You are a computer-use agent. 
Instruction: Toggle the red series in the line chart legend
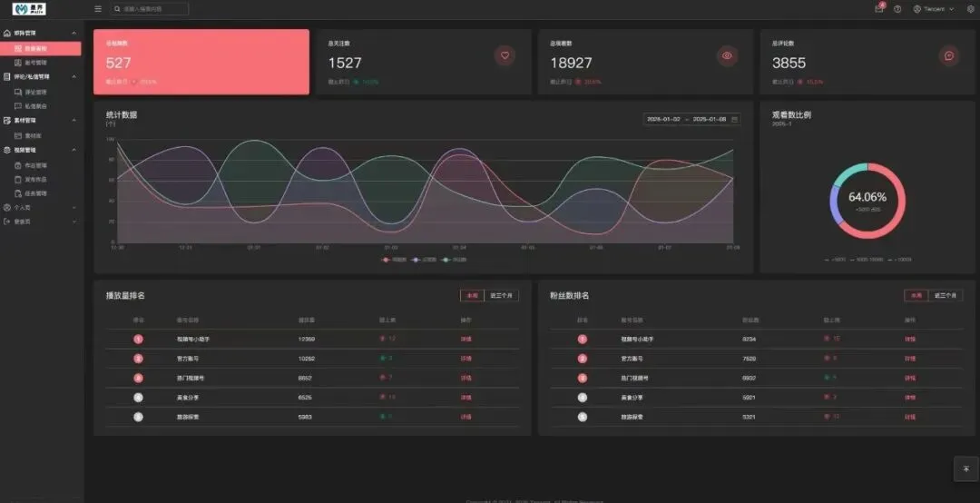[395, 260]
